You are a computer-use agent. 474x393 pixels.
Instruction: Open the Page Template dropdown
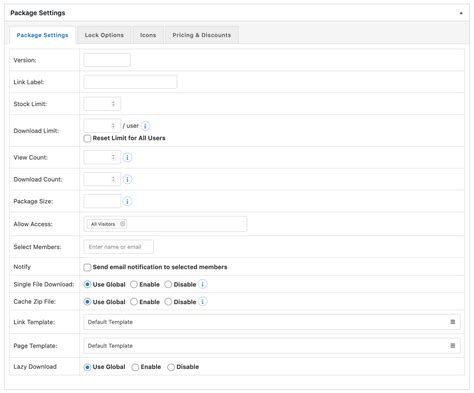[x=272, y=346]
